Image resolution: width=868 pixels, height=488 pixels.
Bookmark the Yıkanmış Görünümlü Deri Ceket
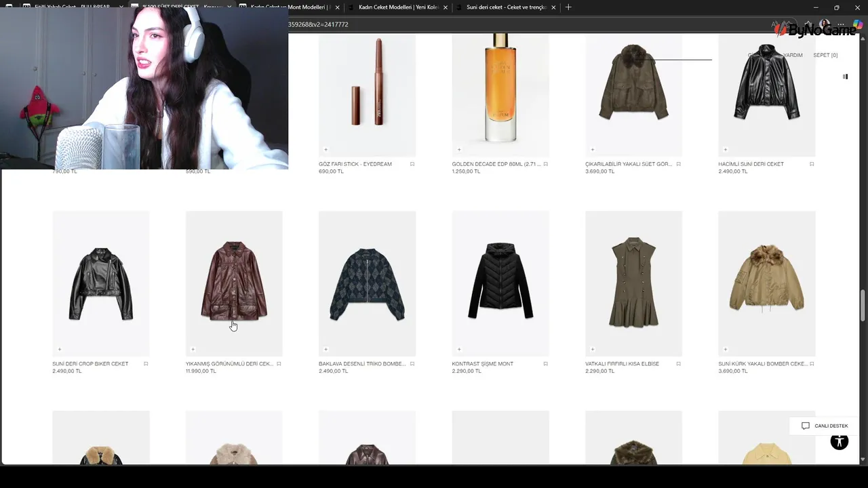pyautogui.click(x=279, y=364)
